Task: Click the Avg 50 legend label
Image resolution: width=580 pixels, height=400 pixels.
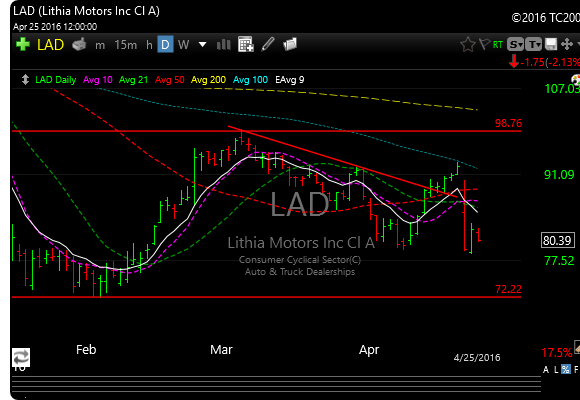Action: [x=169, y=80]
